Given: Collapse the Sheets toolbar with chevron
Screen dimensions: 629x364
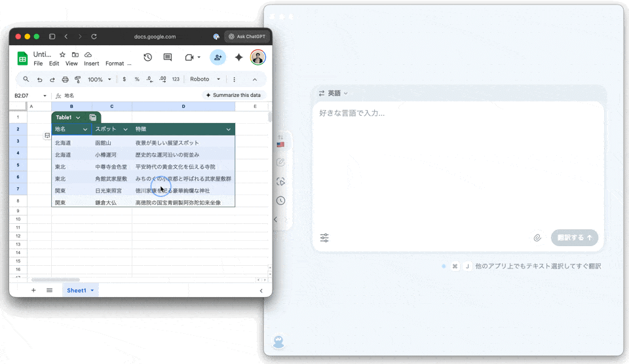Looking at the screenshot, I should click(x=255, y=79).
